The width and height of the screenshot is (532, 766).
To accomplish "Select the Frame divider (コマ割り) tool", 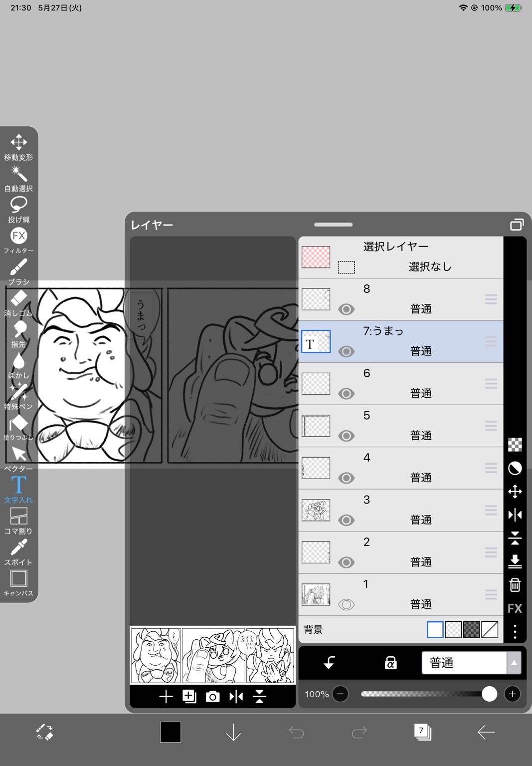I will coord(18,520).
